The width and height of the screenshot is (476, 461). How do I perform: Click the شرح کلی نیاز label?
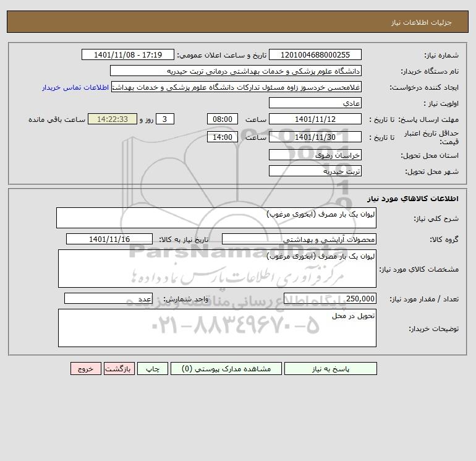click(x=436, y=218)
